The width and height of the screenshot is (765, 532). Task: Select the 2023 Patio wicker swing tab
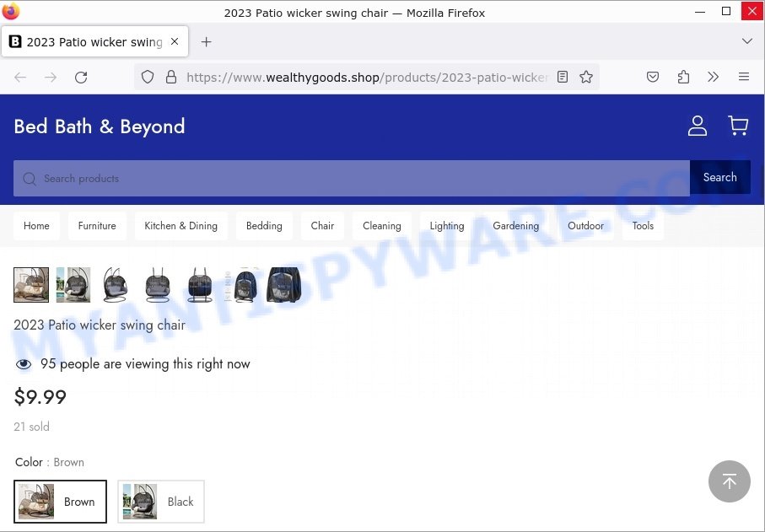click(x=95, y=42)
